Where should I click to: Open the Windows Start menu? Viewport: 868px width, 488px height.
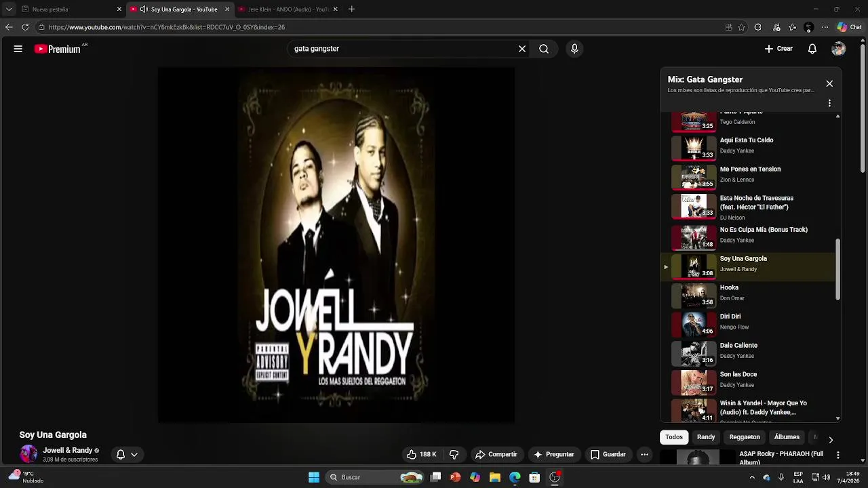[314, 477]
